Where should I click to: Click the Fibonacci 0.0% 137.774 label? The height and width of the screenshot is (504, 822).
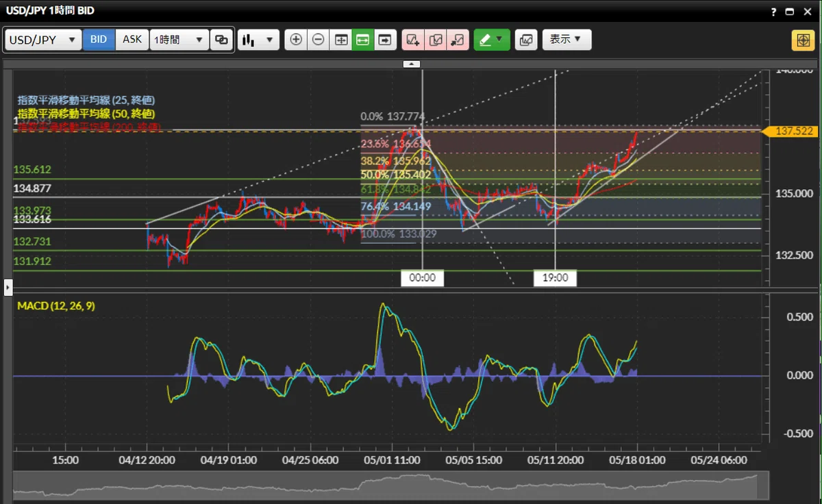[393, 116]
